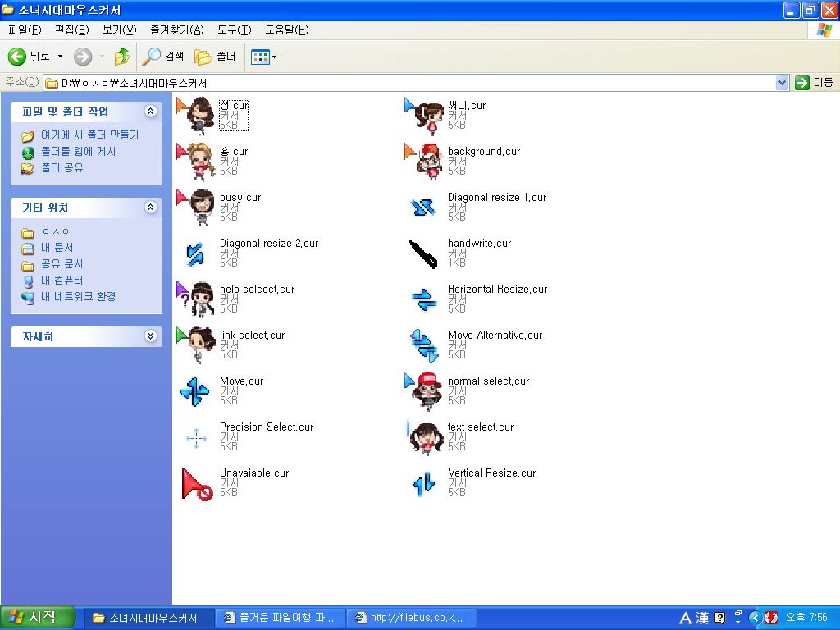
Task: Collapse the 기타 위치 panel
Action: pyautogui.click(x=150, y=208)
